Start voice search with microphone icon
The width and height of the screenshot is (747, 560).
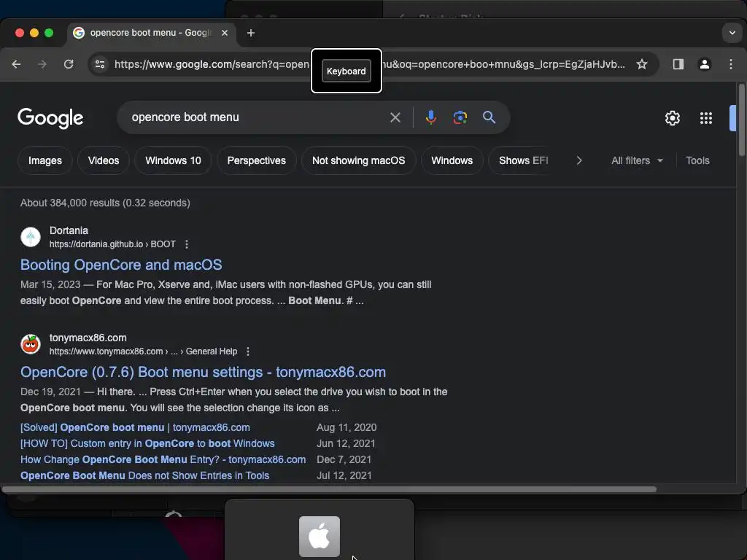[430, 117]
